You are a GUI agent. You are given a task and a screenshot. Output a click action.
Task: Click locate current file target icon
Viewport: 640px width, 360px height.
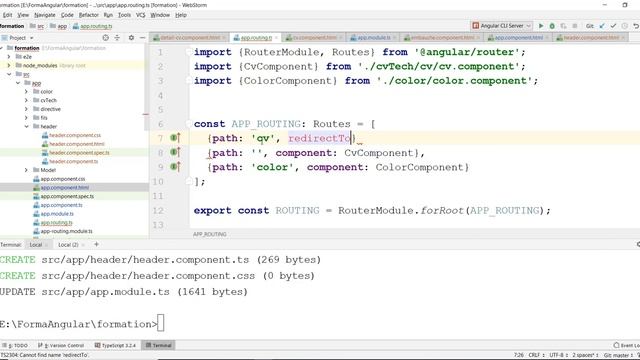click(x=105, y=38)
